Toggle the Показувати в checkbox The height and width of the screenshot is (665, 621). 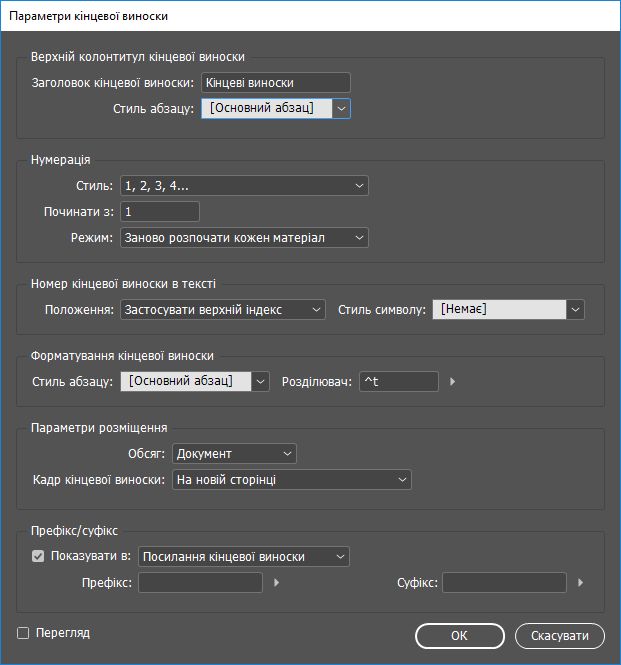pyautogui.click(x=38, y=556)
